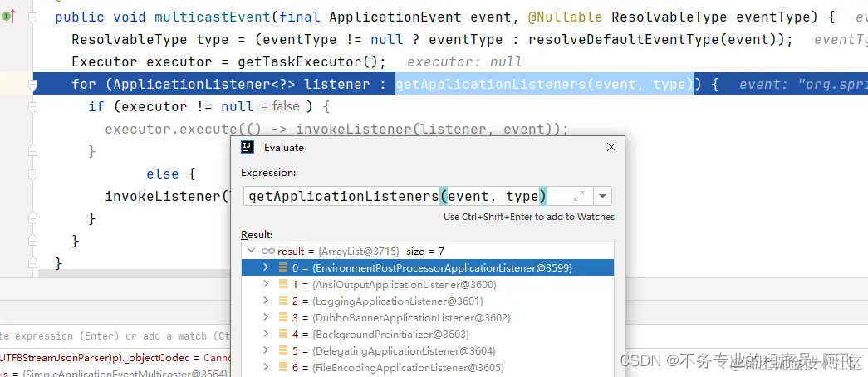
Task: Close the Evaluate dialog
Action: coord(611,147)
